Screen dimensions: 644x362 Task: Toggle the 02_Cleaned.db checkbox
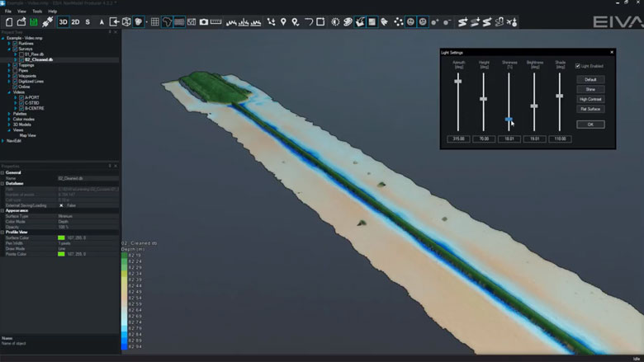pos(21,60)
